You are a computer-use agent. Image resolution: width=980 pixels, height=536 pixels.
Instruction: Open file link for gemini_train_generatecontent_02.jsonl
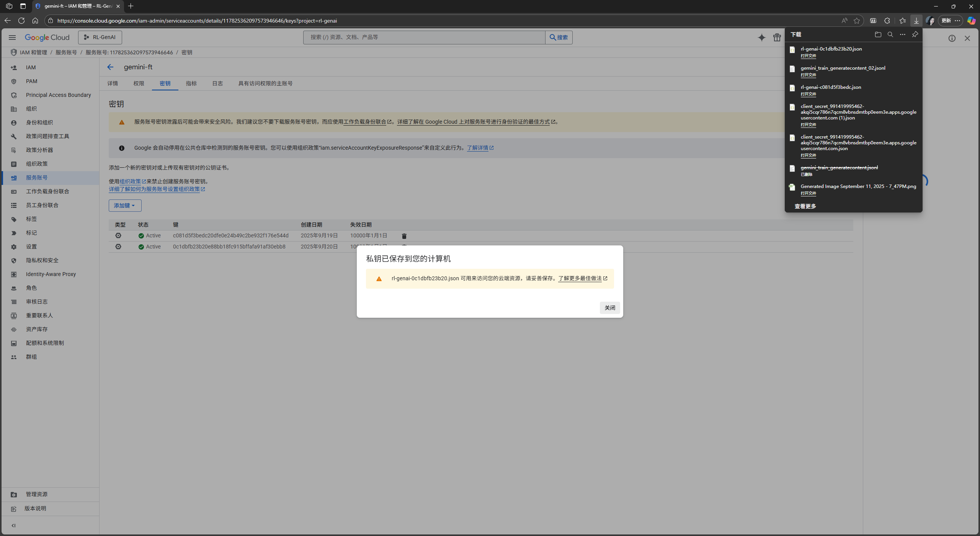(808, 75)
